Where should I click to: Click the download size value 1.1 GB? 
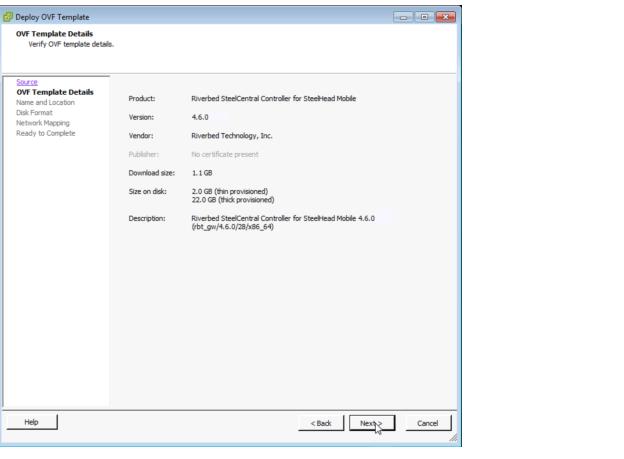click(x=202, y=173)
